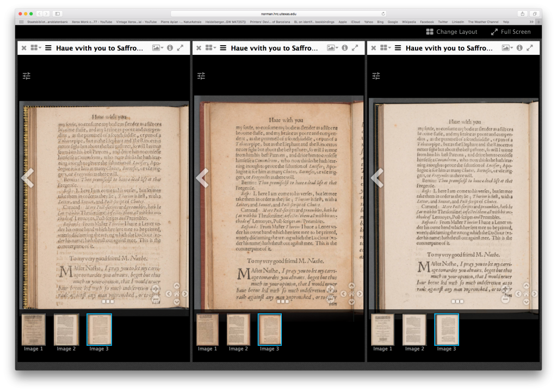Screen dimensions: 557x392
Task: Close the middle viewer window
Action: click(x=199, y=48)
